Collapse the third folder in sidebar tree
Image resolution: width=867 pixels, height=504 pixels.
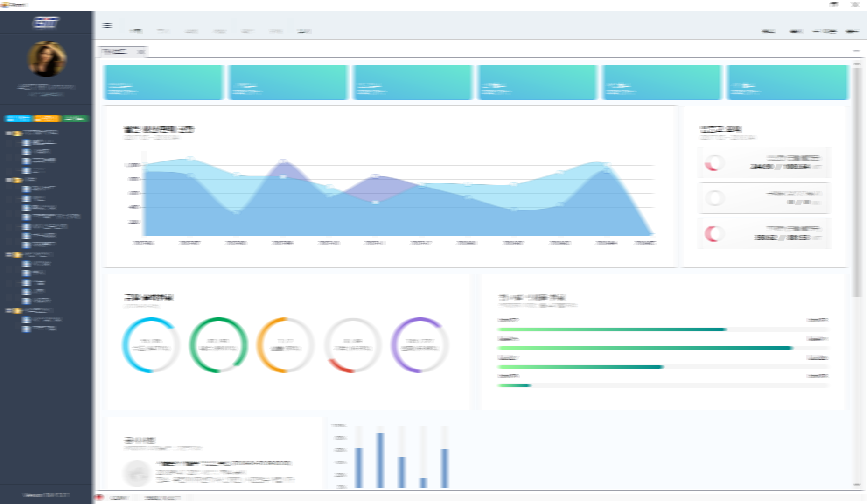coord(8,254)
